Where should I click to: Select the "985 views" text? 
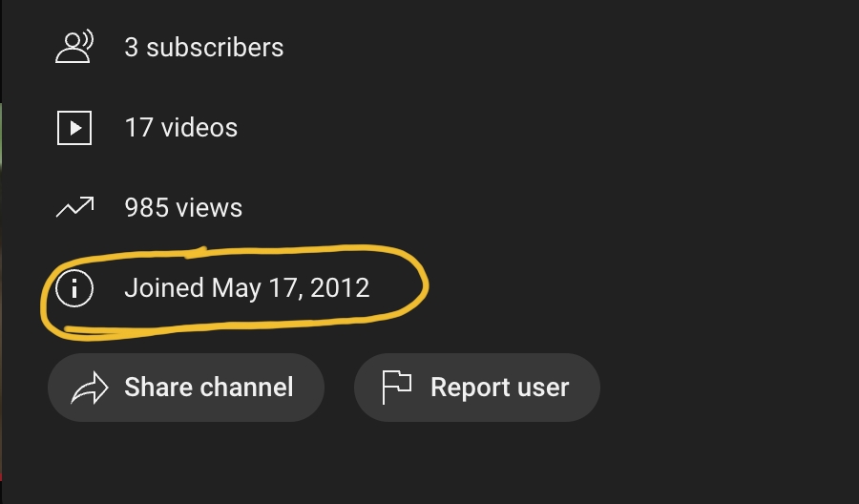(x=183, y=208)
